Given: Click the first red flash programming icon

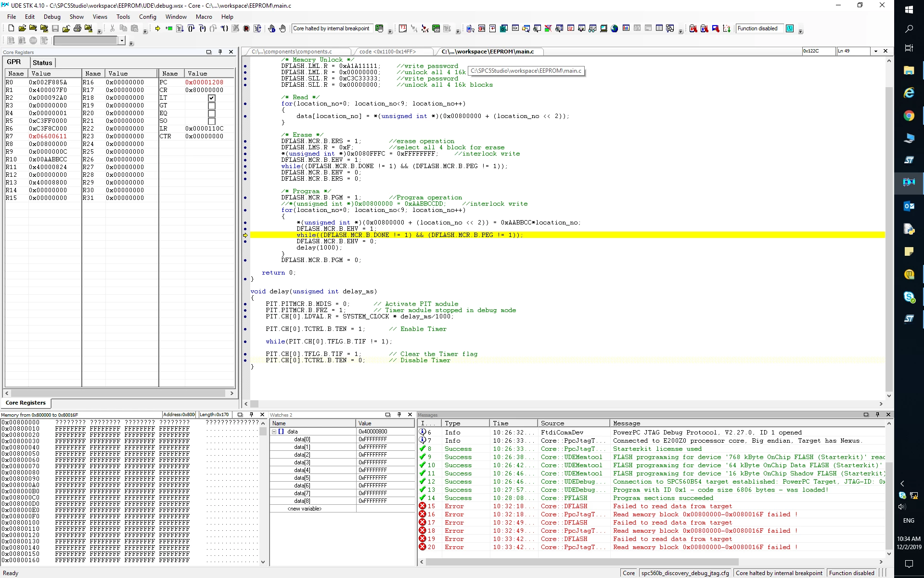Looking at the screenshot, I should (693, 28).
